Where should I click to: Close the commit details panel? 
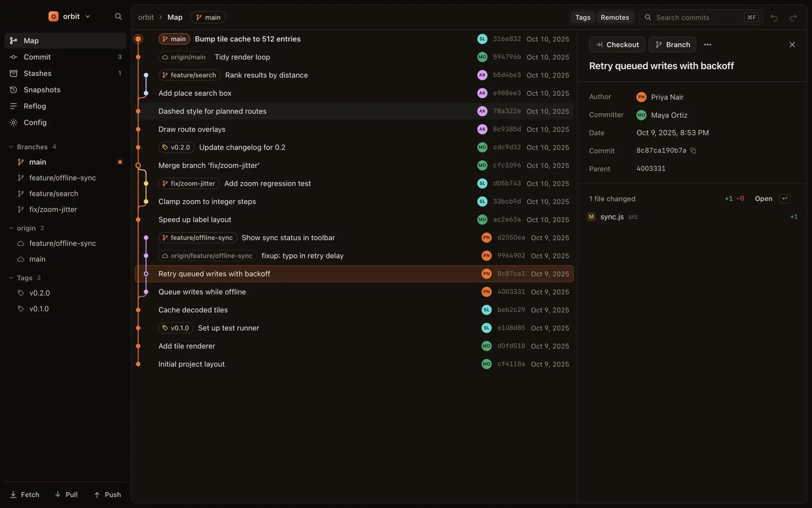point(792,45)
